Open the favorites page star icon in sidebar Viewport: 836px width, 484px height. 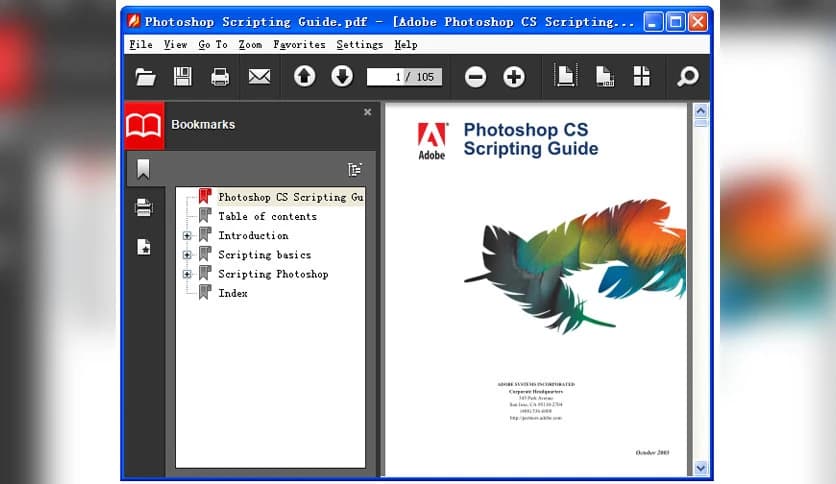point(143,247)
